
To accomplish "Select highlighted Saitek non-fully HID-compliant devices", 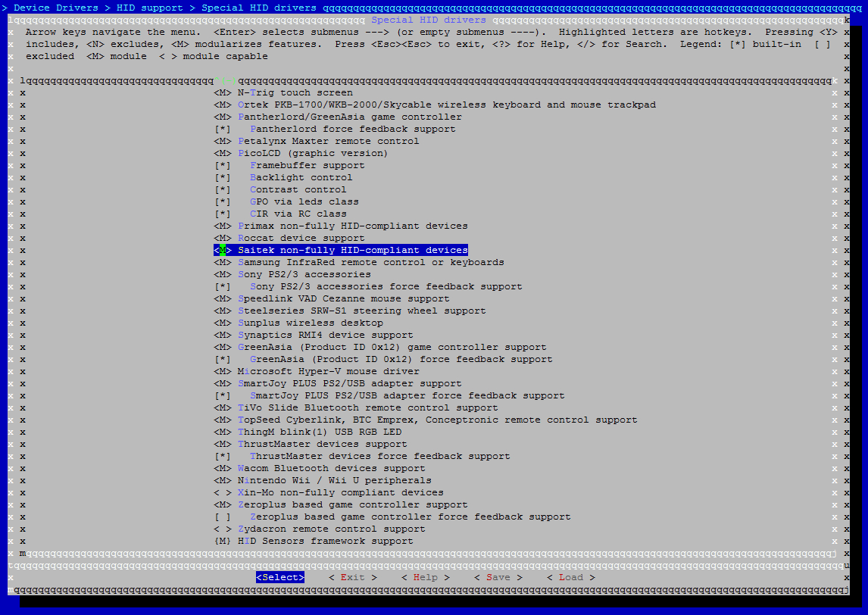I will click(341, 250).
